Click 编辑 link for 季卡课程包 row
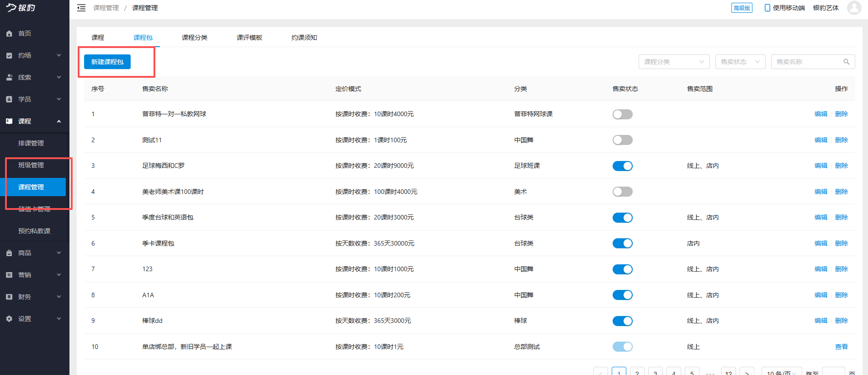This screenshot has height=375, width=868. tap(820, 243)
